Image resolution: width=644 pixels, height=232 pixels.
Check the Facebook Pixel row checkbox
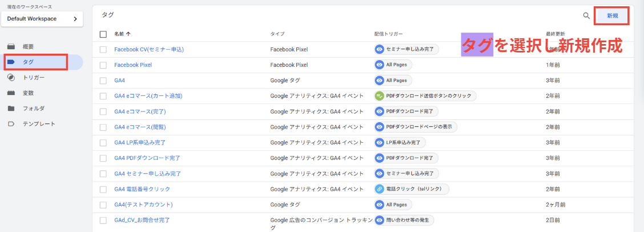tap(103, 65)
